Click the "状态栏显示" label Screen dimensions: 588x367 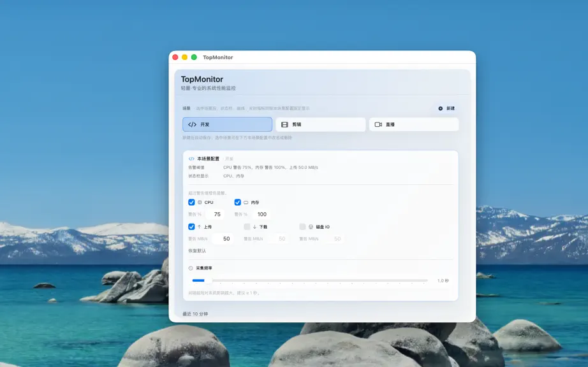[198, 176]
